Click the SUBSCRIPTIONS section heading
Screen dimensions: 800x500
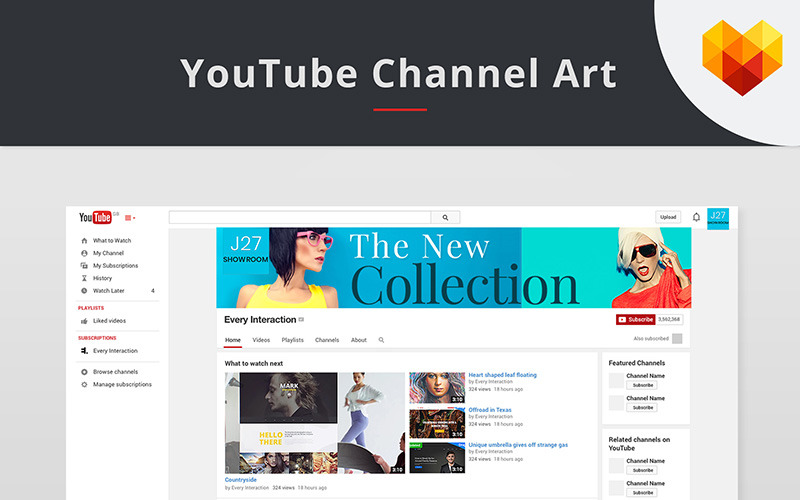tap(97, 338)
